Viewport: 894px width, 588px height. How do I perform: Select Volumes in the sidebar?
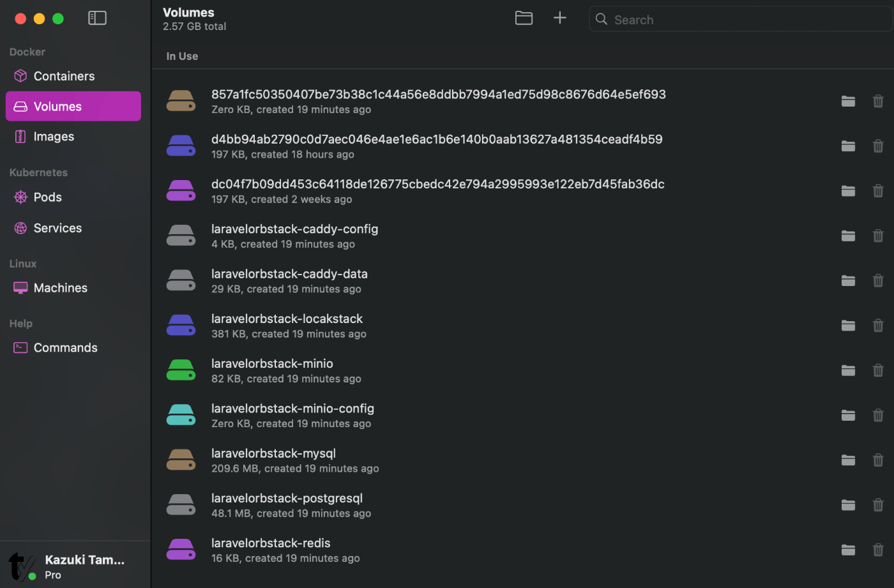73,106
